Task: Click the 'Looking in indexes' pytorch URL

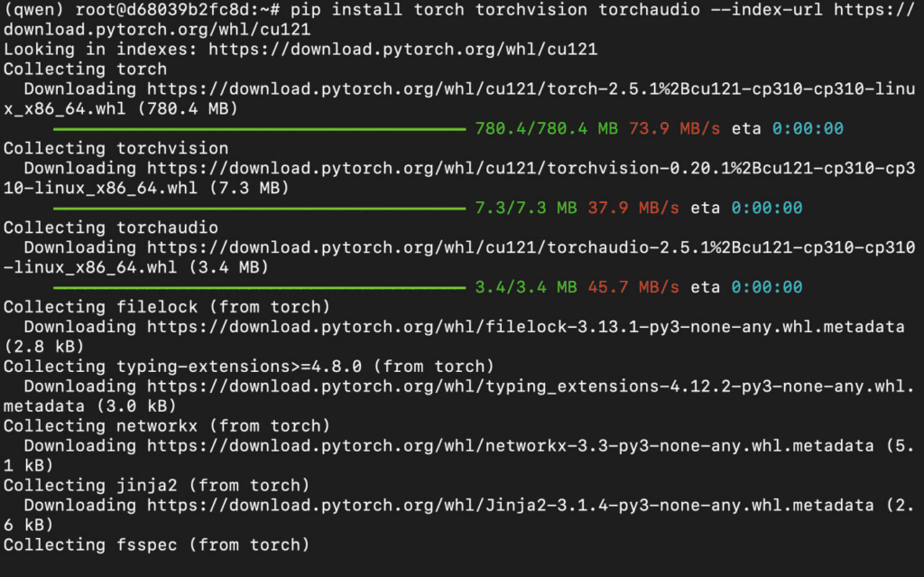Action: click(403, 49)
